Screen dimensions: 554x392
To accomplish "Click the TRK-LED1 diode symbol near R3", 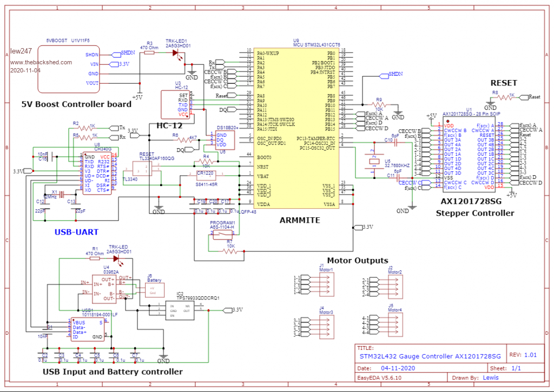I will click(175, 54).
